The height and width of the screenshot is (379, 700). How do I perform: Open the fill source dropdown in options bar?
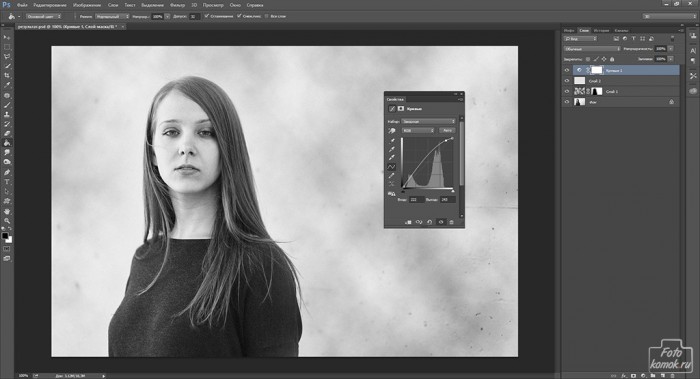click(x=44, y=16)
